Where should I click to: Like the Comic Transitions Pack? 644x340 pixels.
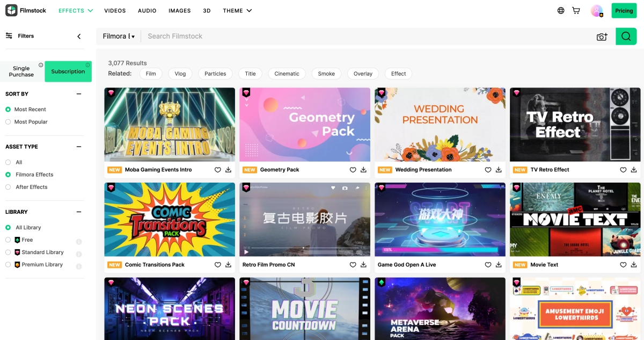click(x=218, y=265)
